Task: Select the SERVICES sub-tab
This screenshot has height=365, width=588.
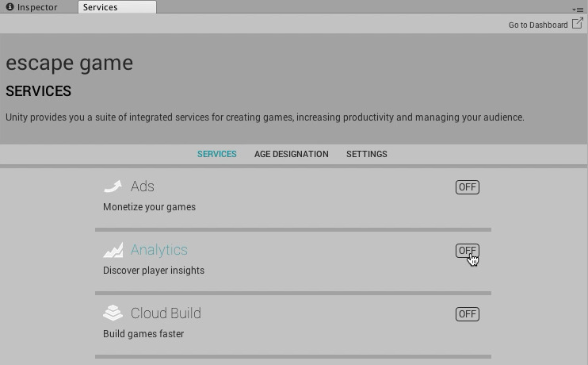Action: (216, 154)
